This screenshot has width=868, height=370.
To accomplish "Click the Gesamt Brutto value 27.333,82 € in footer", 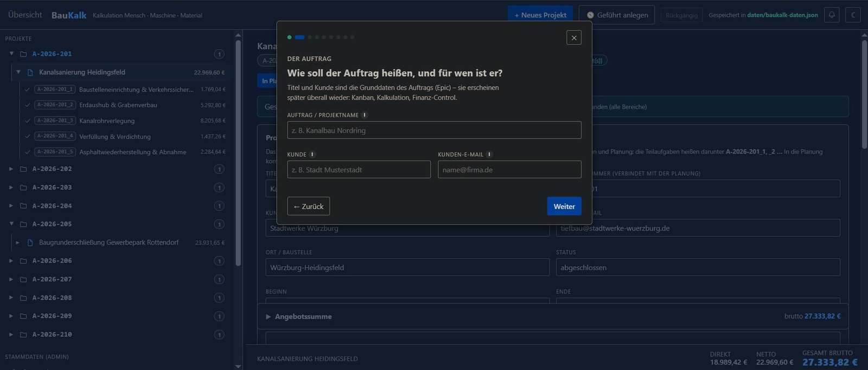I will pos(829,362).
